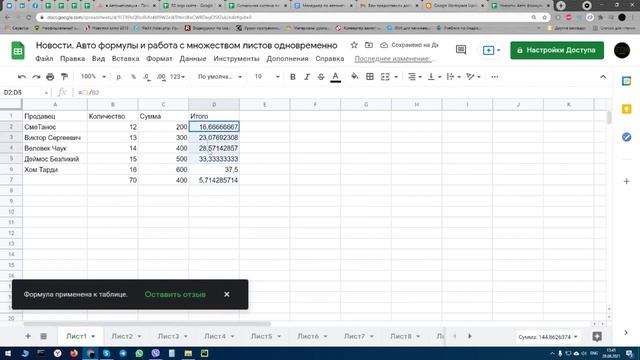The width and height of the screenshot is (640, 360).
Task: Switch to the Лист2 tab
Action: click(127, 336)
